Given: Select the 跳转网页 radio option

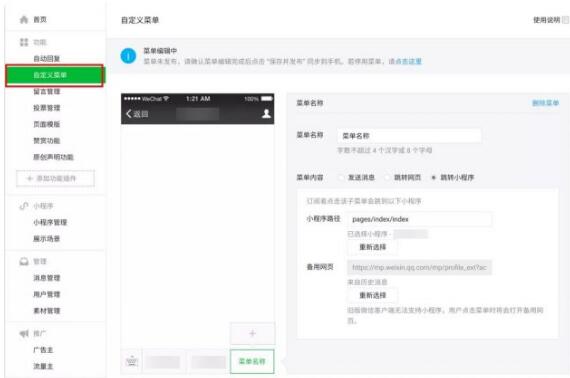Looking at the screenshot, I should 387,178.
